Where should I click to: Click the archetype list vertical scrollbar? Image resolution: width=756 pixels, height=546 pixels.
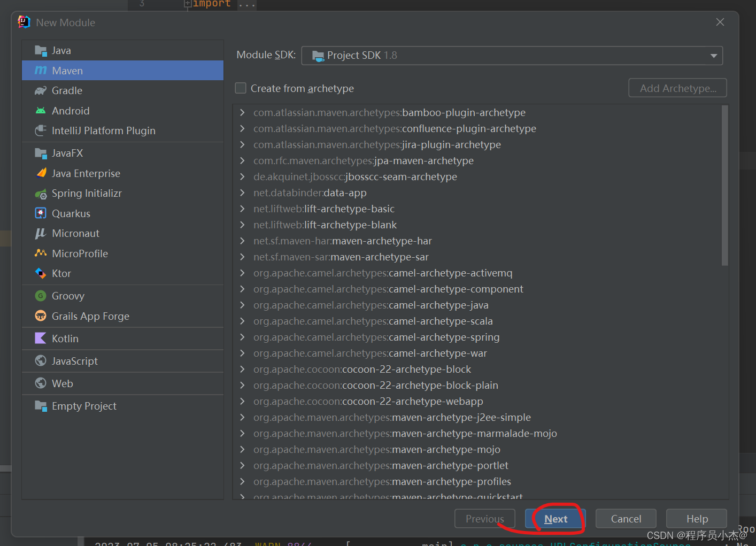(725, 186)
